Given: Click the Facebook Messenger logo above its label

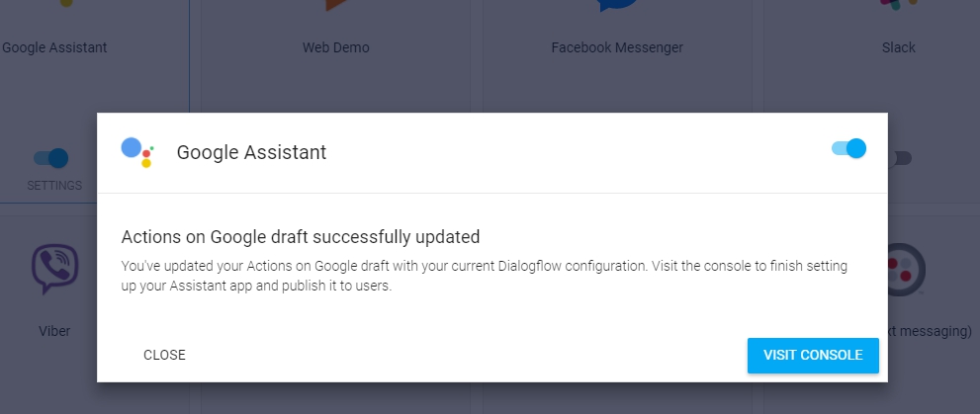Looking at the screenshot, I should click(x=617, y=6).
